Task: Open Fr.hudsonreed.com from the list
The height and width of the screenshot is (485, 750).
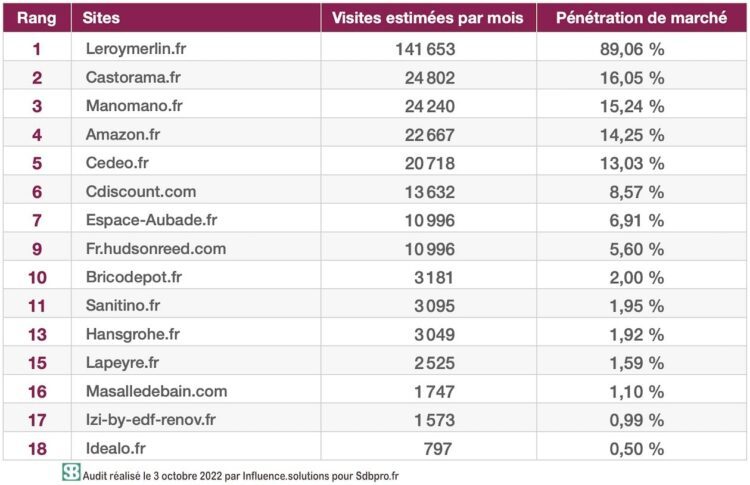Action: coord(155,249)
